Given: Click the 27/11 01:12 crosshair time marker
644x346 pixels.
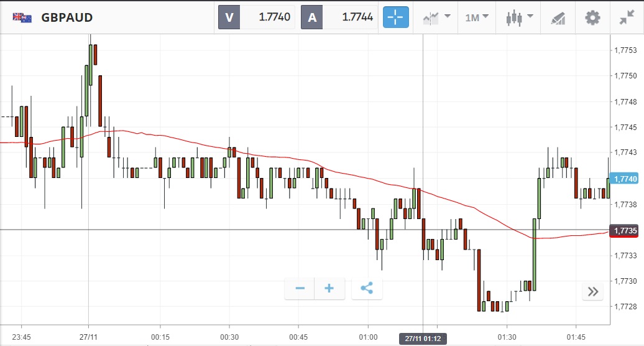Looking at the screenshot, I should point(423,339).
